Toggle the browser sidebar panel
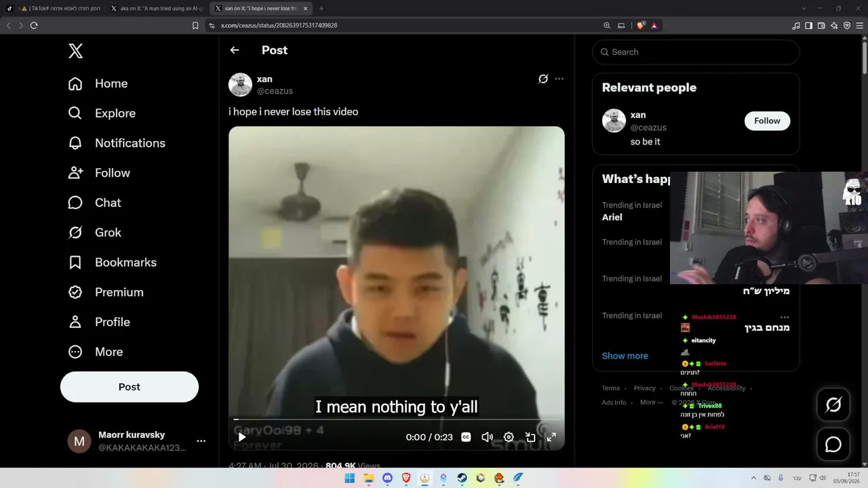The image size is (868, 488). (808, 26)
